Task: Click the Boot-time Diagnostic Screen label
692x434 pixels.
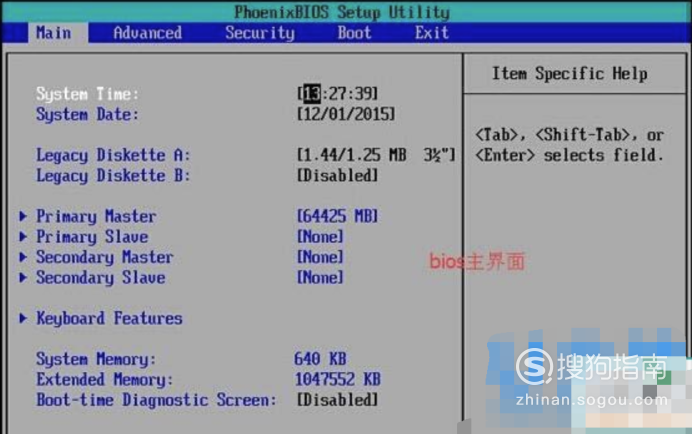Action: pyautogui.click(x=156, y=400)
